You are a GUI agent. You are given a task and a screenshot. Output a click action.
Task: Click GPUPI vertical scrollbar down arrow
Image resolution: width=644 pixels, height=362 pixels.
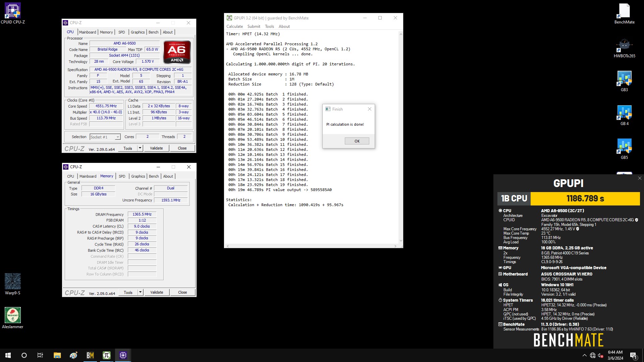click(x=400, y=241)
